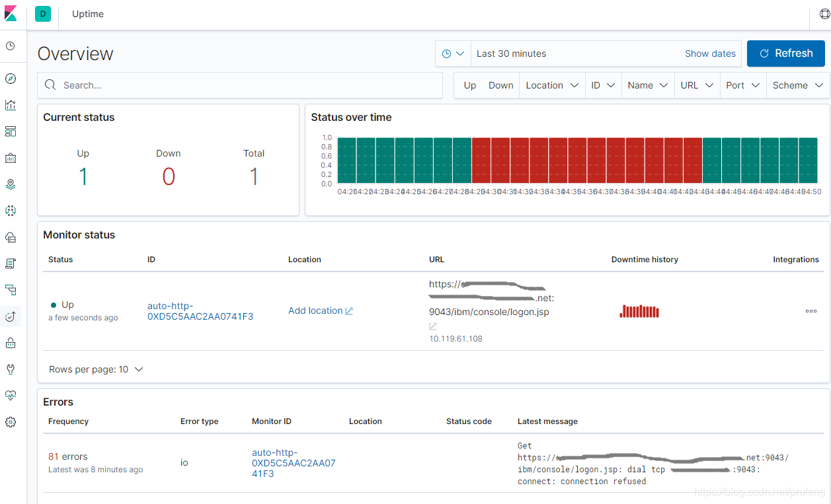Expand the Port filter dropdown

742,85
